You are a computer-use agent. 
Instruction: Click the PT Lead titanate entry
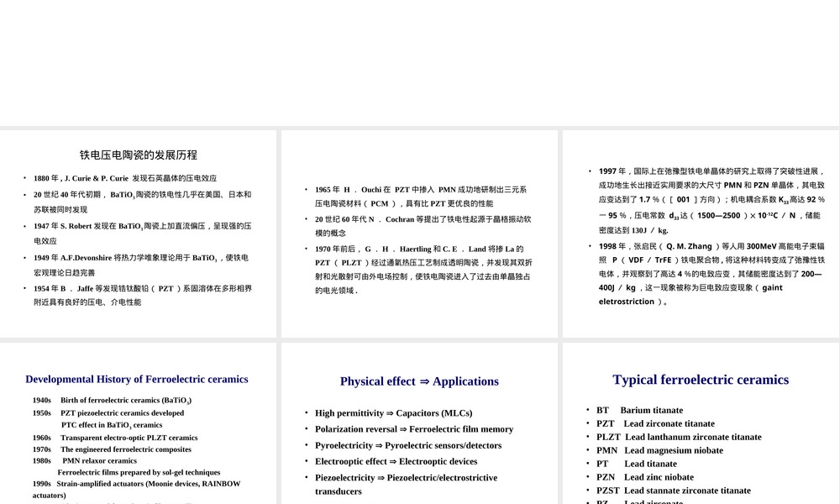tap(637, 464)
